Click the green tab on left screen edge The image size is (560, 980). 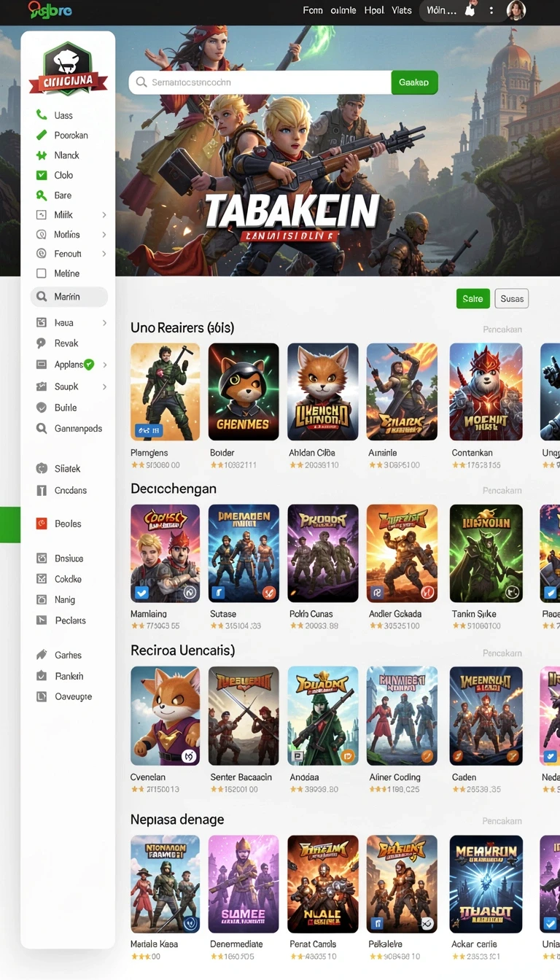[10, 524]
